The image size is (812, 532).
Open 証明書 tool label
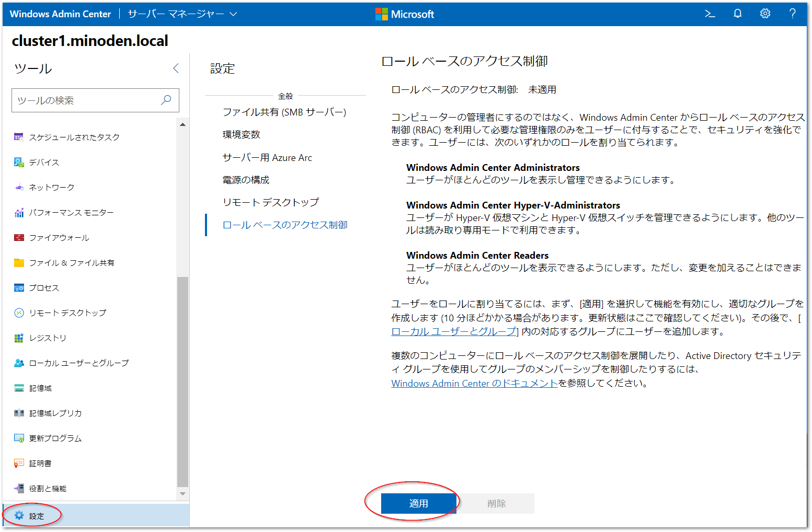coord(40,463)
